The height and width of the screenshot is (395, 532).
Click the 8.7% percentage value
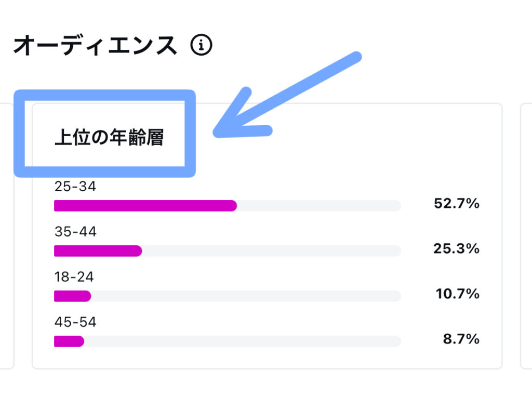click(x=461, y=339)
